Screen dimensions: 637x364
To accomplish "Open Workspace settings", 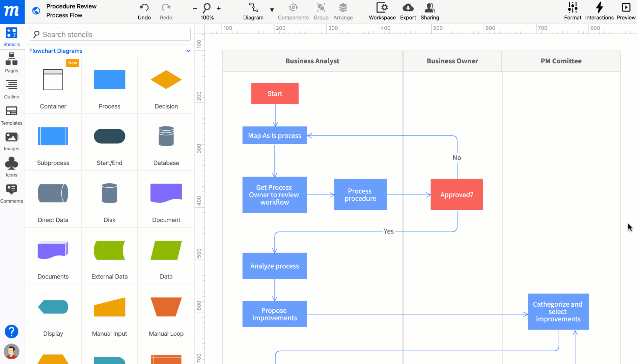I will click(x=382, y=10).
